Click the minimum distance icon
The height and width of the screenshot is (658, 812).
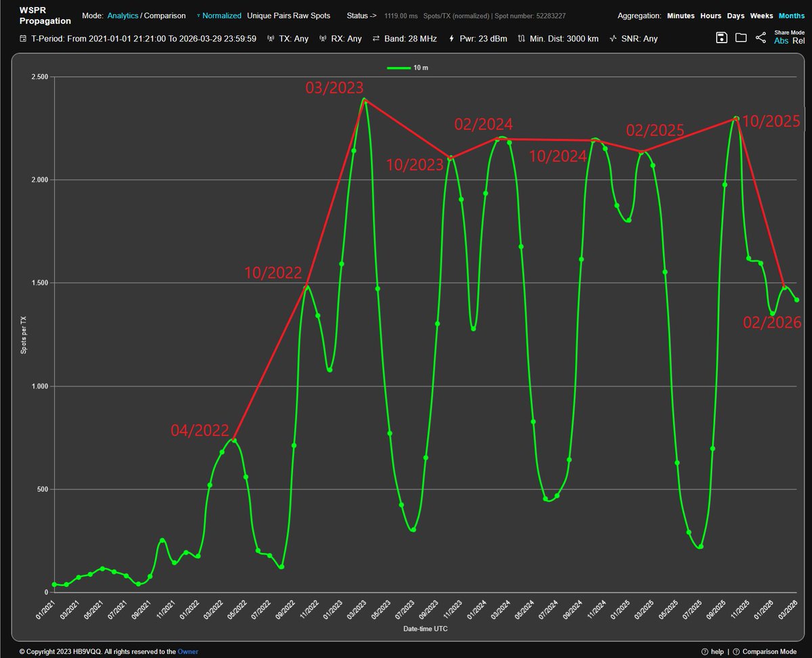[521, 39]
